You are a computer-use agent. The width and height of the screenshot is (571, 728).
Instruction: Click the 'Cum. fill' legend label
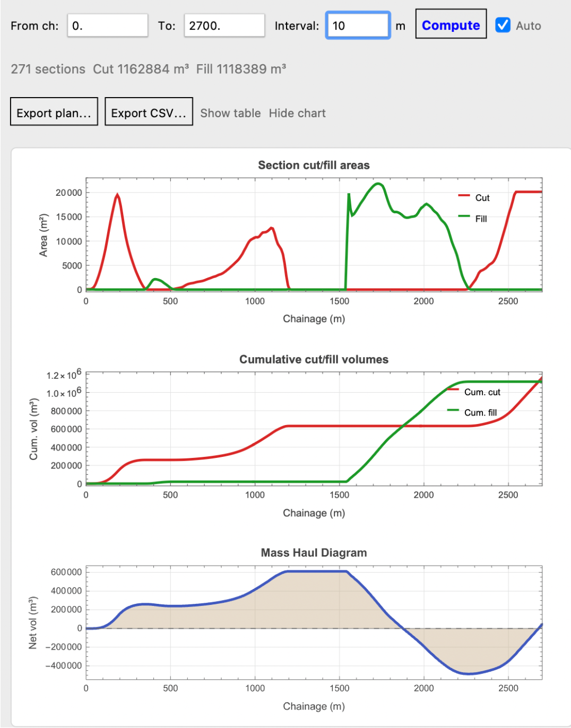coord(481,413)
